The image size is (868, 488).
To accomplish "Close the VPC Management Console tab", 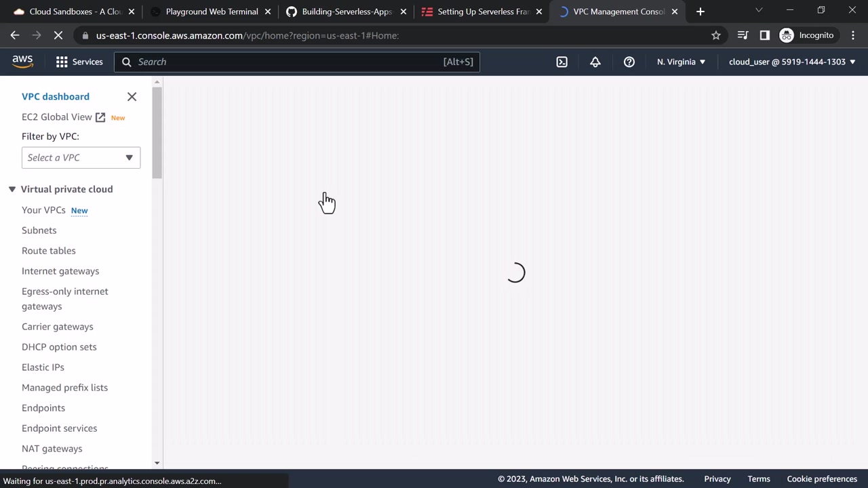I will pyautogui.click(x=675, y=12).
